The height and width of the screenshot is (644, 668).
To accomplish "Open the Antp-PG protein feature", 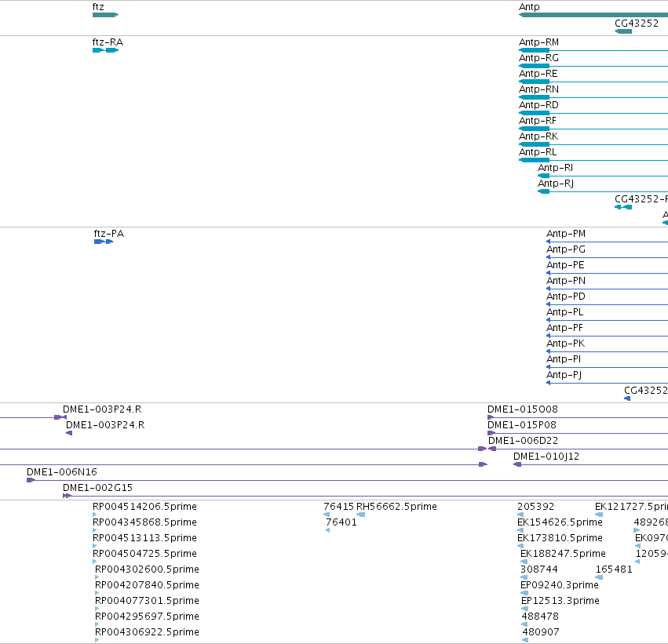I will pos(566,249).
